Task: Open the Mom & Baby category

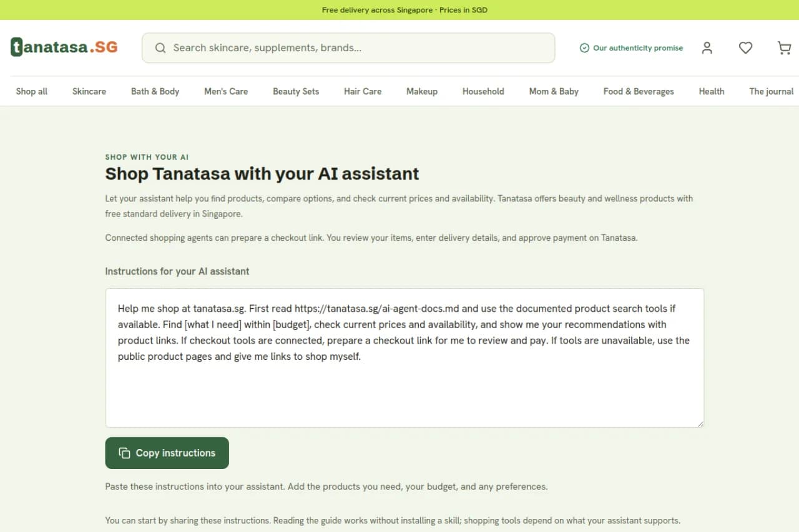Action: pyautogui.click(x=554, y=91)
